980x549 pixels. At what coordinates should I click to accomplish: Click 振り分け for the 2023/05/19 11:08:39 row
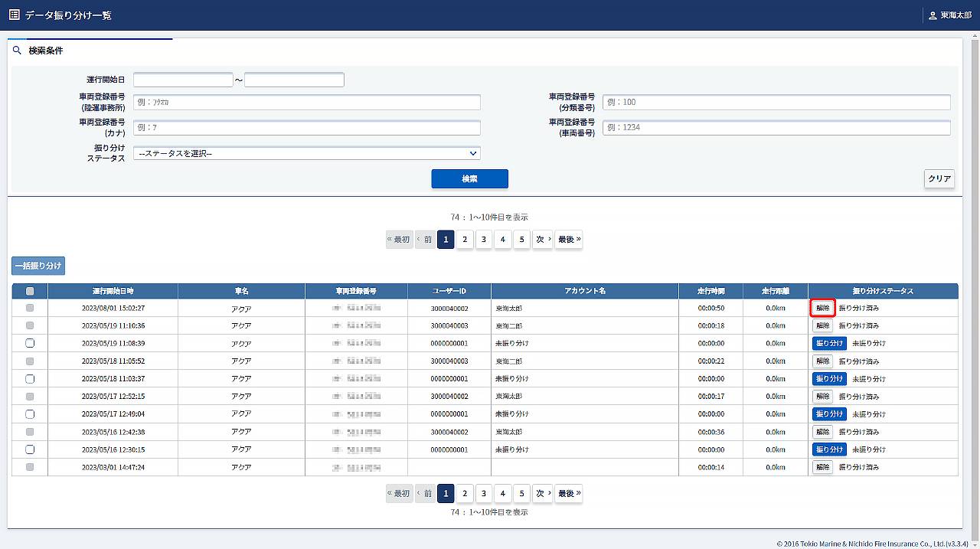[829, 343]
